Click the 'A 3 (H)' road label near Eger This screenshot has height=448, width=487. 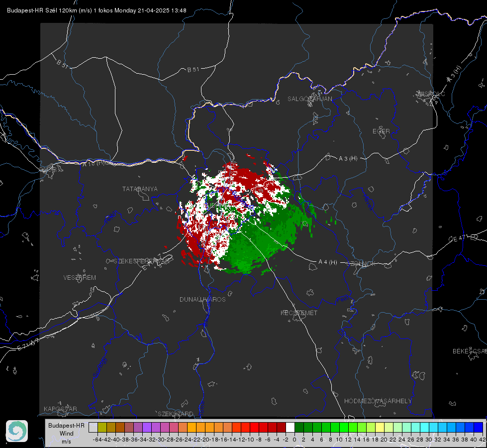[348, 159]
